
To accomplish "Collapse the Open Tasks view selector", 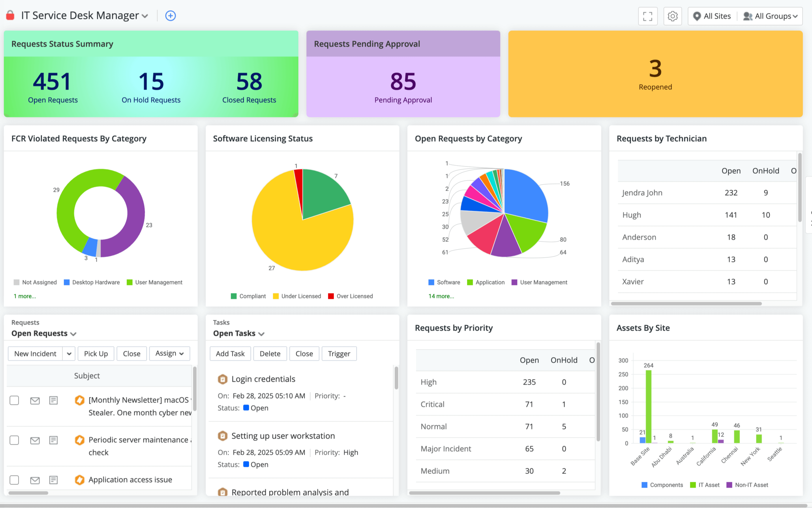I will 262,333.
